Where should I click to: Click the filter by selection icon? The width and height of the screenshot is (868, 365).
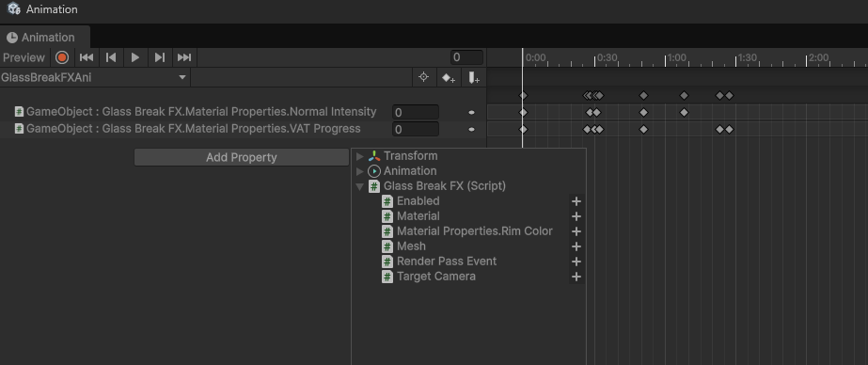(423, 77)
